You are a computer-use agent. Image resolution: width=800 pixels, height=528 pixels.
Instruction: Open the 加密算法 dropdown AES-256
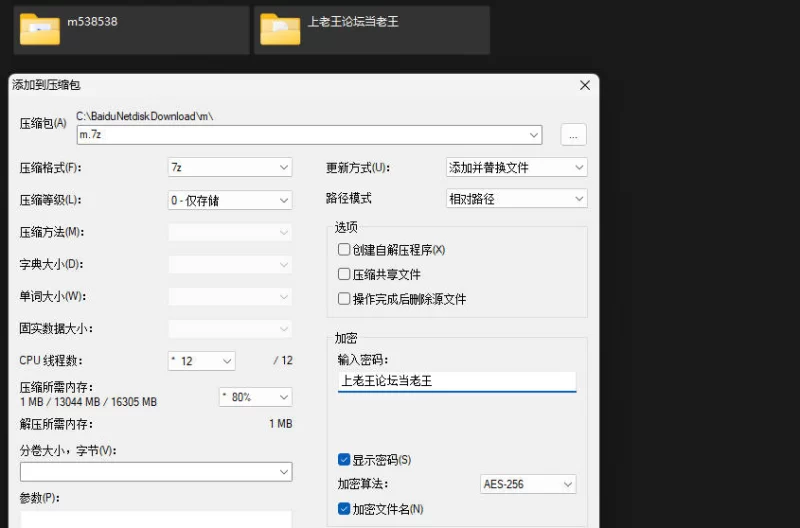click(528, 484)
